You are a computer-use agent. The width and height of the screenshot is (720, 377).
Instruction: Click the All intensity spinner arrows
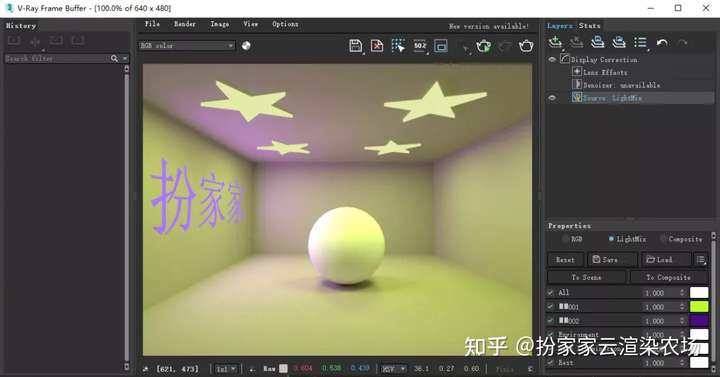tap(682, 293)
